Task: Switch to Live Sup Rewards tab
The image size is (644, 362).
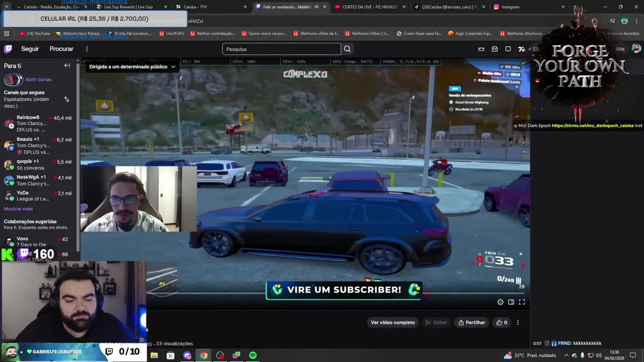Action: pos(131,7)
